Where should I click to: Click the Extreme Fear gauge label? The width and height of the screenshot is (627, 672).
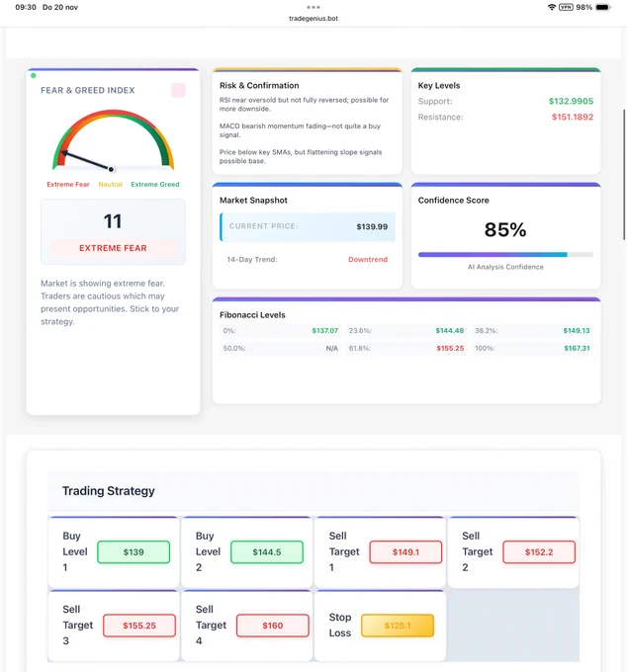coord(68,184)
